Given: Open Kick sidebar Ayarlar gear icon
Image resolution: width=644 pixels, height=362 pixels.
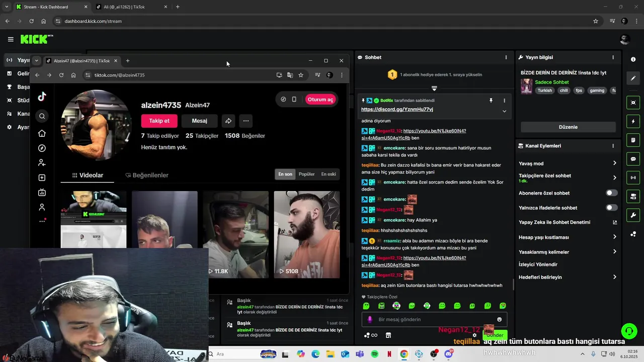Looking at the screenshot, I should click(9, 127).
